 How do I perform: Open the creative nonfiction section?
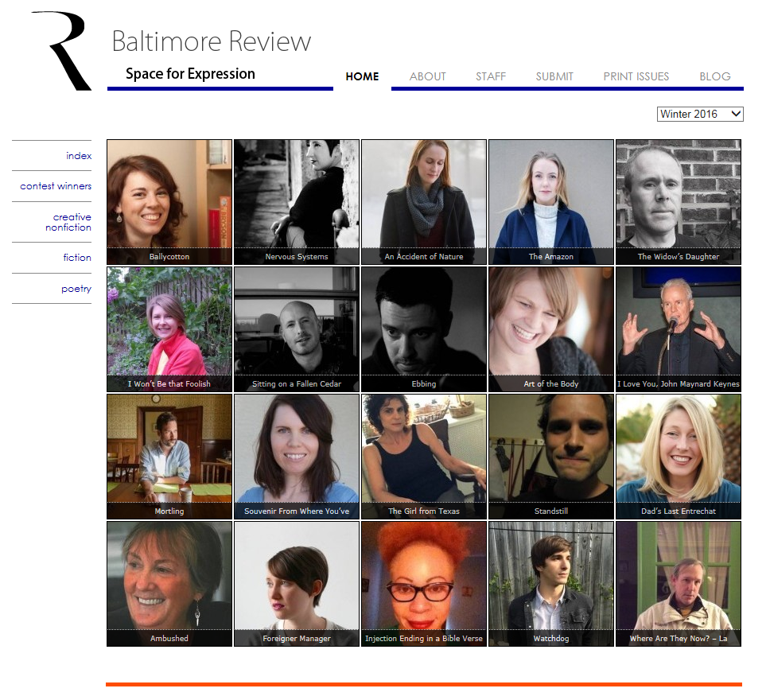[x=68, y=222]
